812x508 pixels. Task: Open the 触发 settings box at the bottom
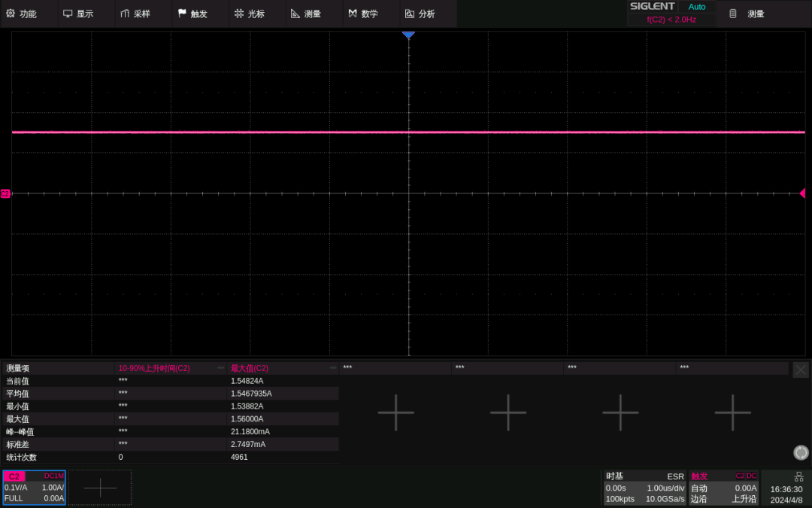click(x=723, y=487)
